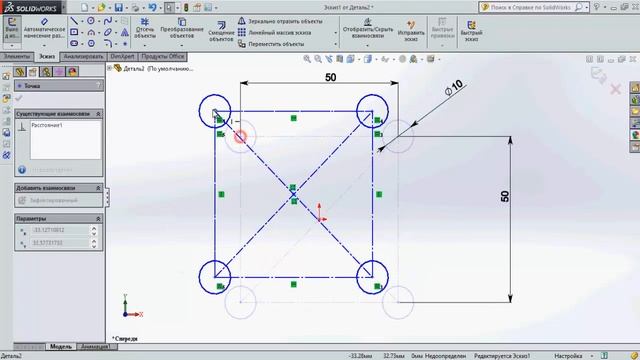Collapse Параметры section
Viewport: 640px width, 360px height.
click(98, 219)
